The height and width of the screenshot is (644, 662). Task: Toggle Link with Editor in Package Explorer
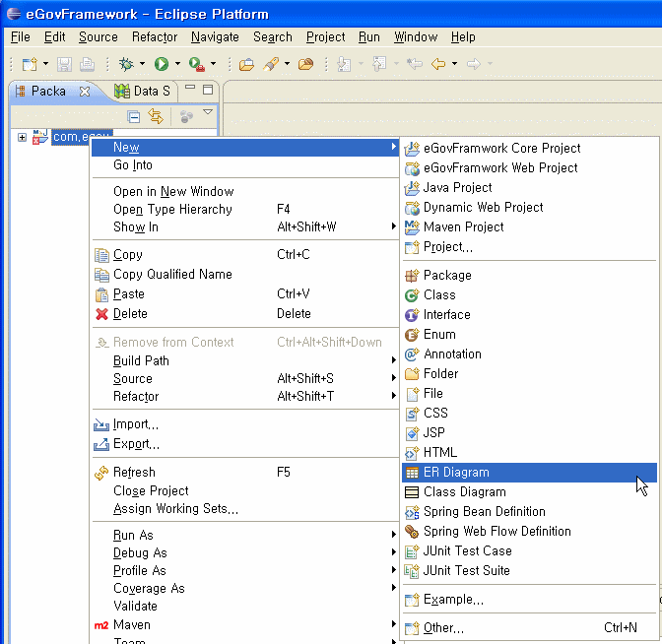coord(155,116)
